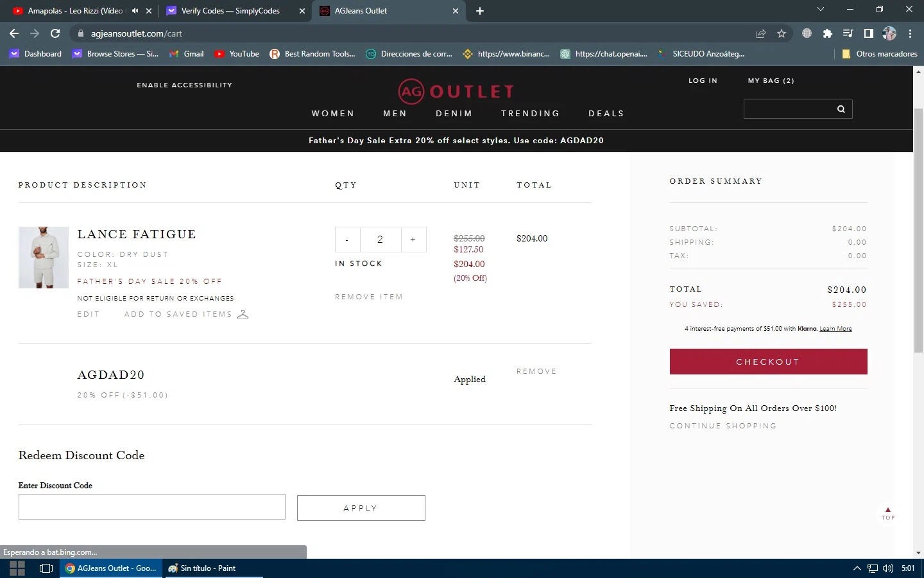Decrease quantity with minus button
This screenshot has height=578, width=924.
(347, 240)
